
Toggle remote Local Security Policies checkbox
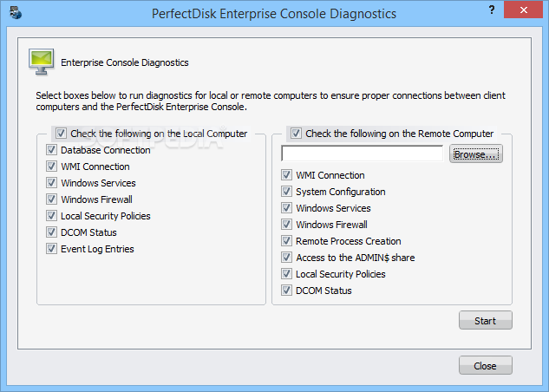286,274
